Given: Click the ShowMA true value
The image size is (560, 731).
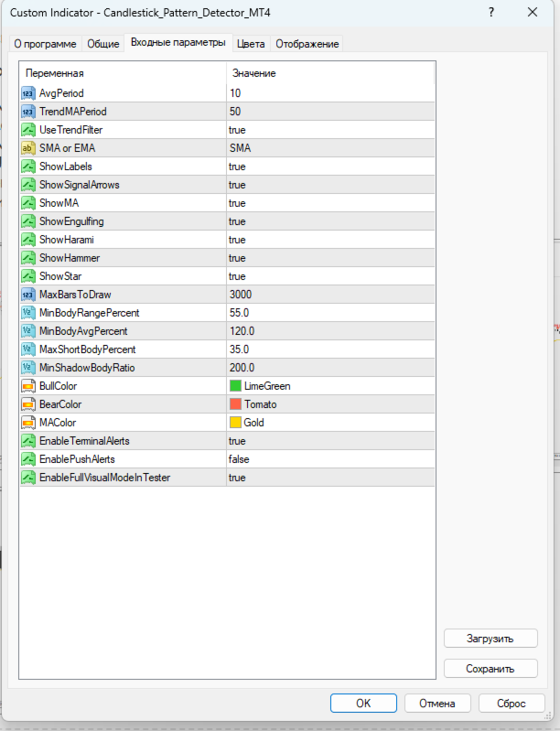Looking at the screenshot, I should coord(237,203).
